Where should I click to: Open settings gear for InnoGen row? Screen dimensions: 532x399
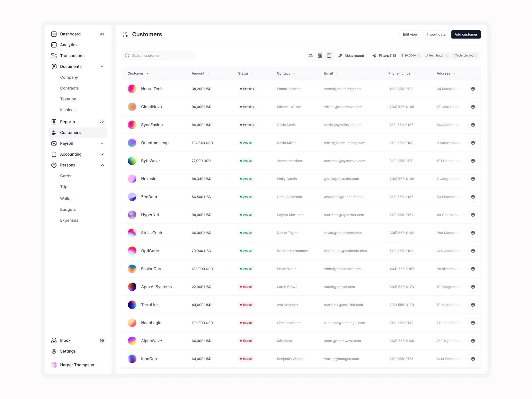[473, 359]
